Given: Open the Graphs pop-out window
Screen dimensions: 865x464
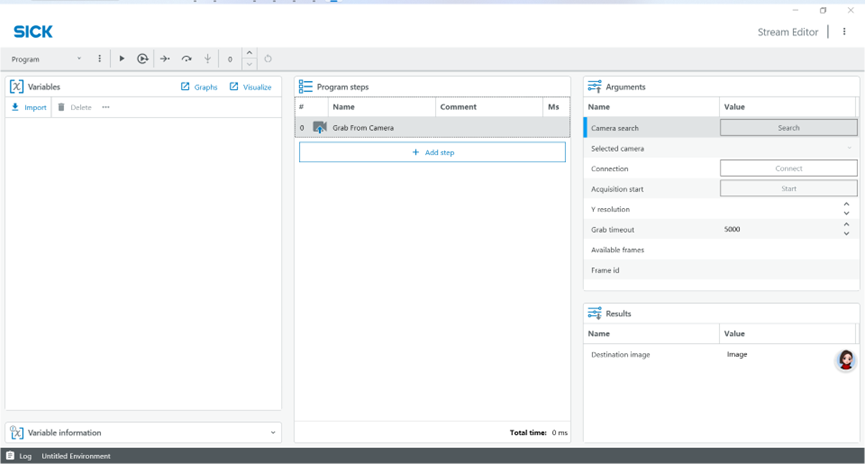Looking at the screenshot, I should click(x=199, y=87).
